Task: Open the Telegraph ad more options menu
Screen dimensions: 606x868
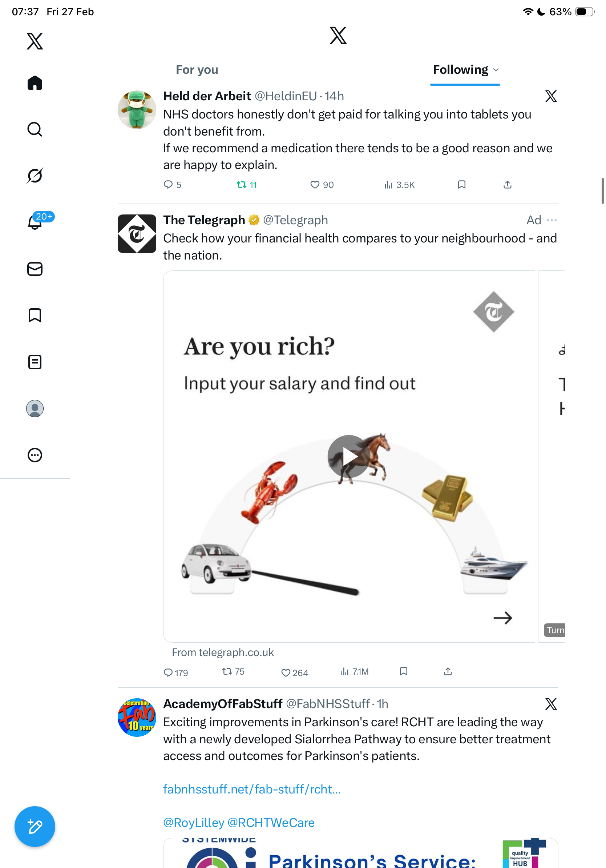Action: click(552, 220)
